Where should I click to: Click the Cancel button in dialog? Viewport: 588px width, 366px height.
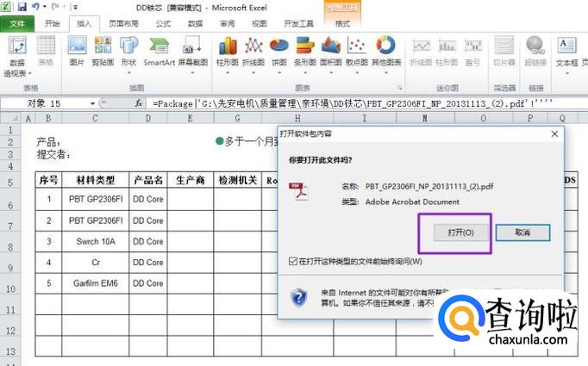(522, 233)
